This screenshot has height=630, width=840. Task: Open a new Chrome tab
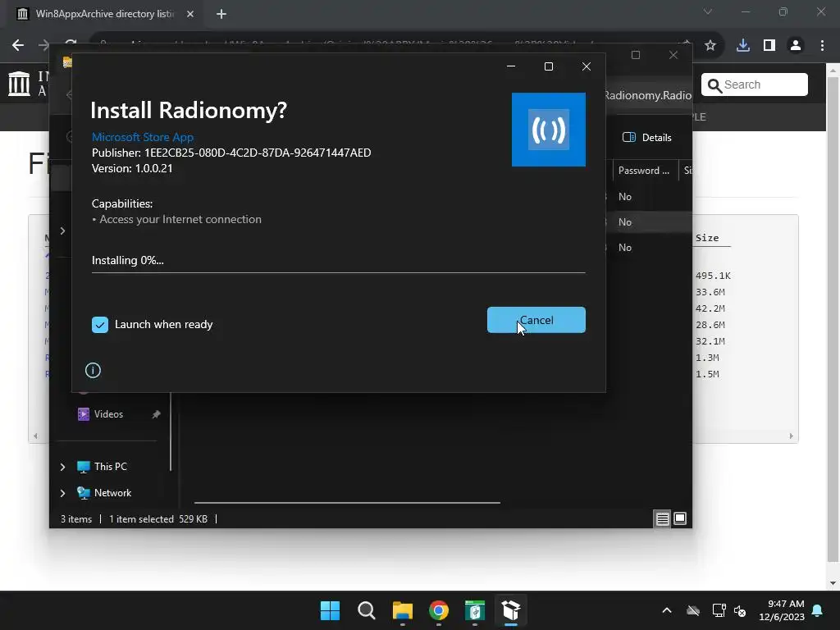point(221,14)
